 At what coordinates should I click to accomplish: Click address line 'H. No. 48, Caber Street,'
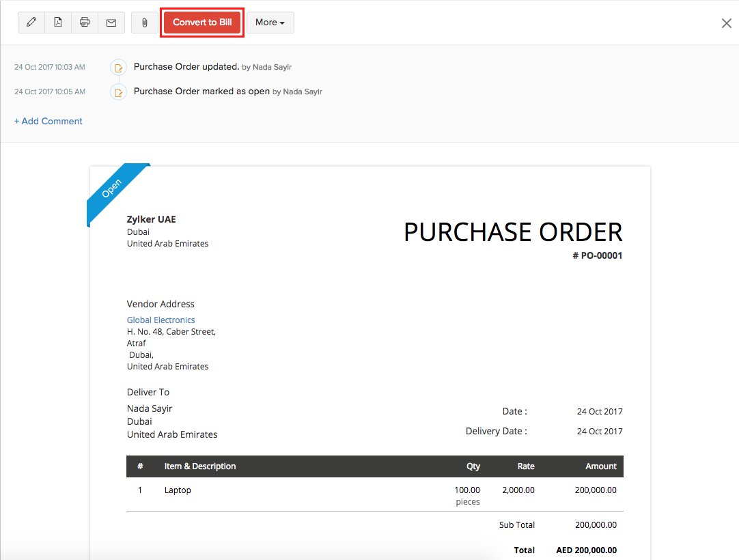coord(171,331)
